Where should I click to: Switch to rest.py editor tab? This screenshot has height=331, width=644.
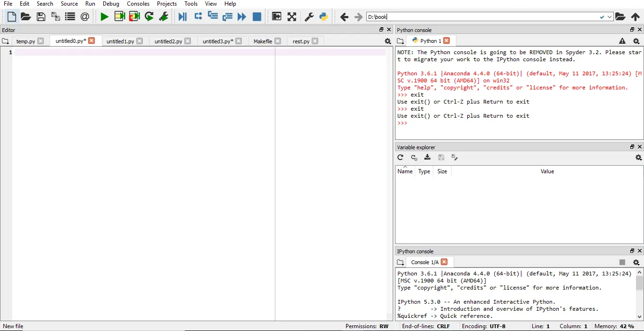tap(301, 41)
